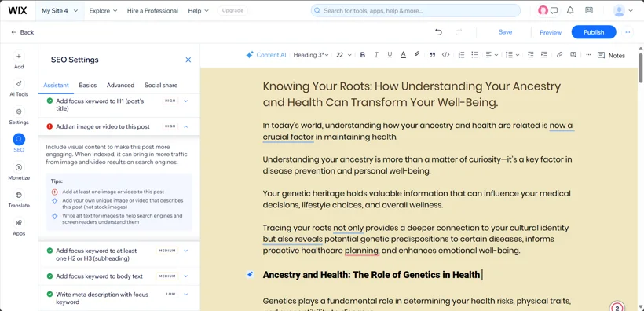Open Settings in sidebar
This screenshot has height=311, width=644.
click(19, 116)
